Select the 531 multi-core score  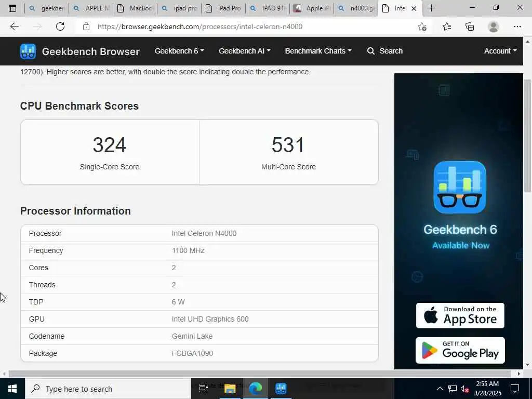pyautogui.click(x=288, y=145)
